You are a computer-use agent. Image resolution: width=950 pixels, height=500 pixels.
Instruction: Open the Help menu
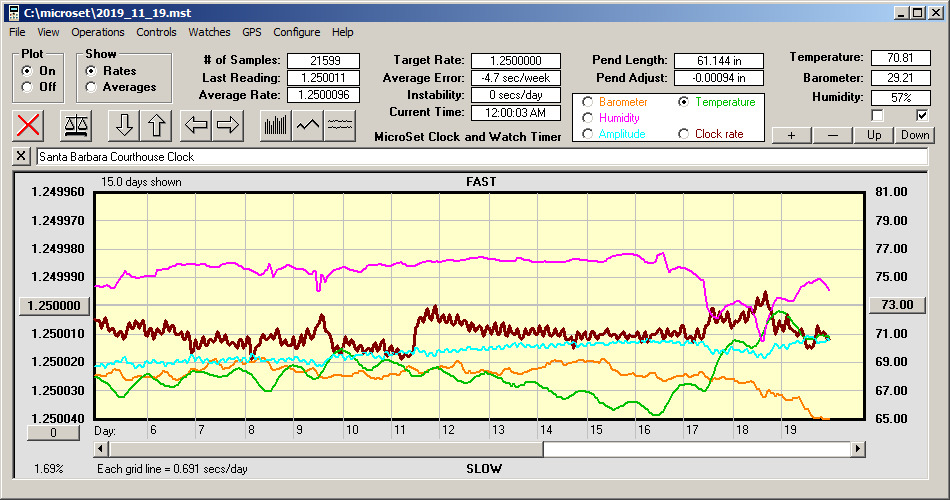click(x=342, y=32)
